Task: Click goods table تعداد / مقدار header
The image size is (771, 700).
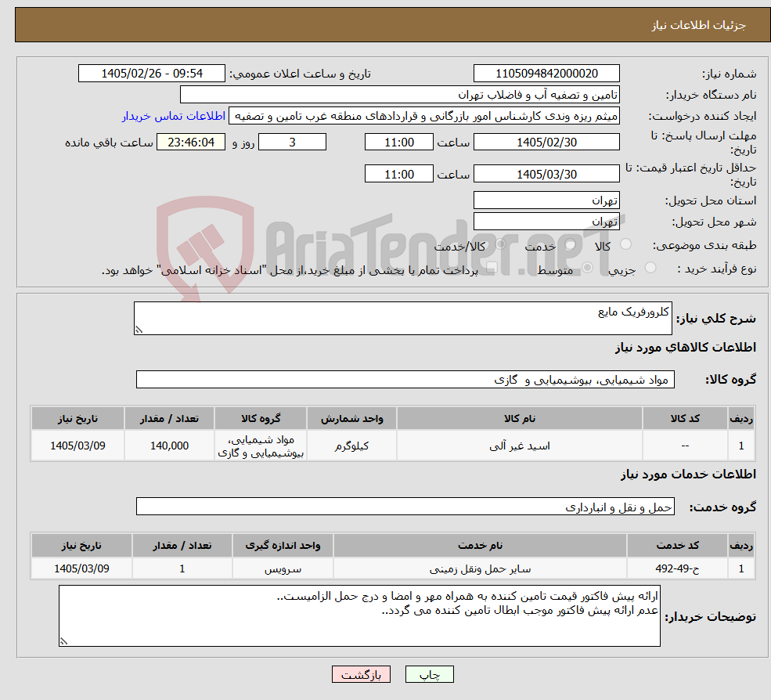Action: click(169, 419)
